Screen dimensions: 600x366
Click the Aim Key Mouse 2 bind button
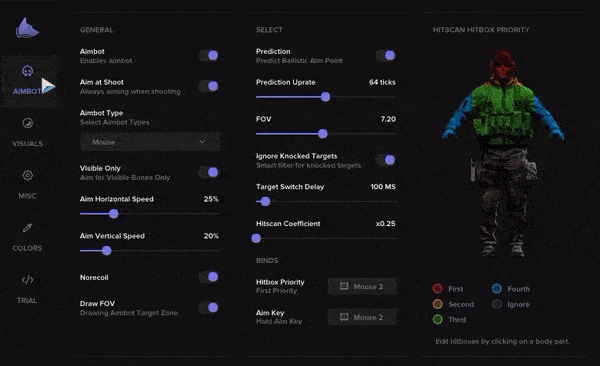pos(362,317)
